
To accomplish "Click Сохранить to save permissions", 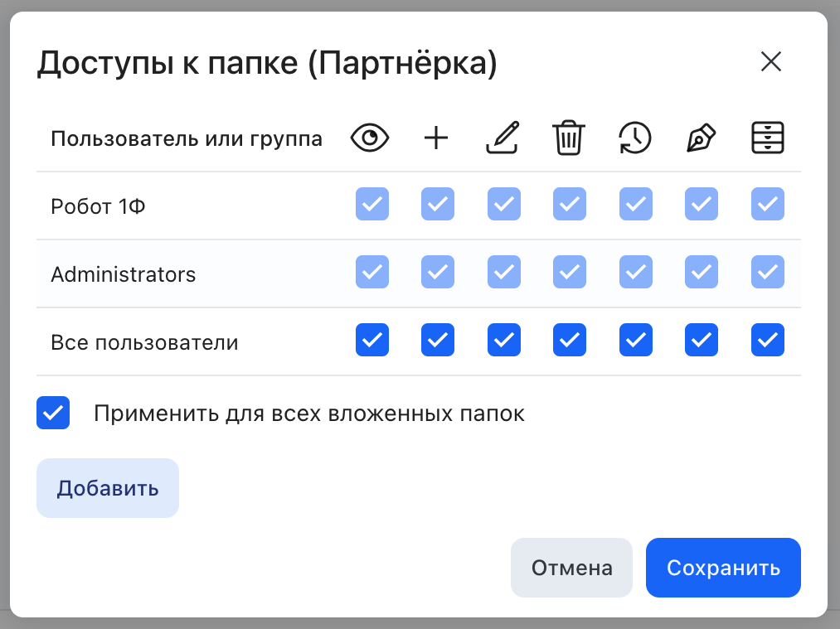I will (723, 568).
